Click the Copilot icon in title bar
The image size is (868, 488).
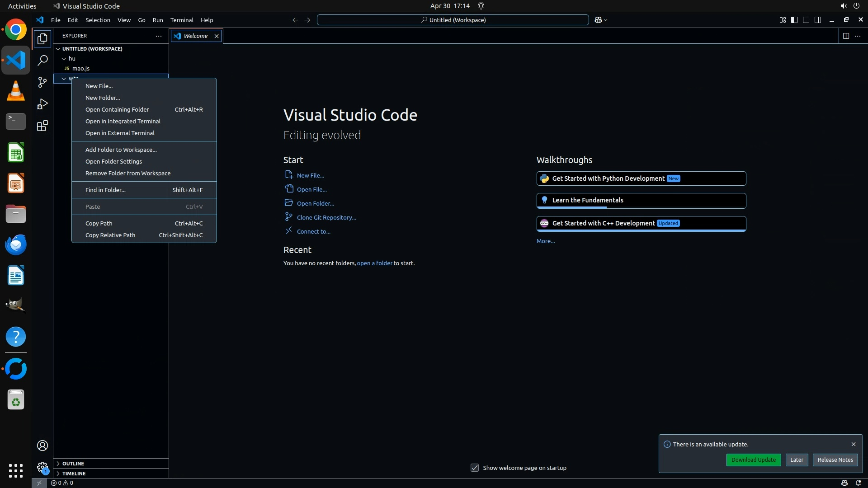(598, 20)
